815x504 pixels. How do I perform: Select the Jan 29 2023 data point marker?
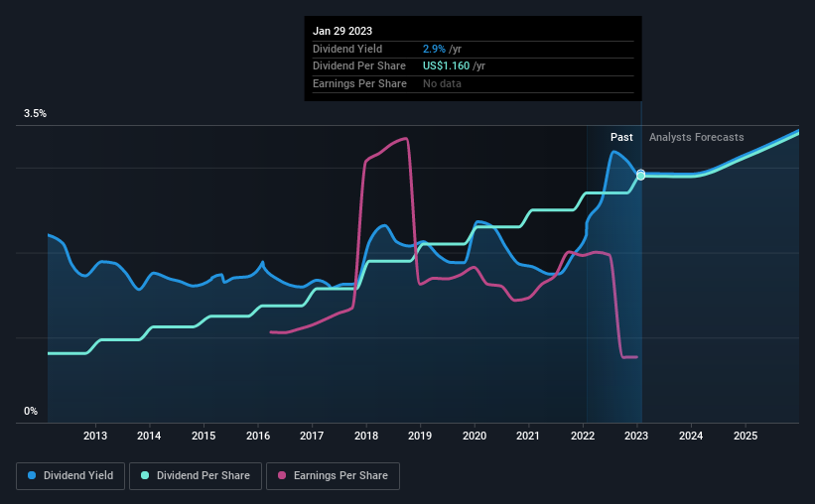pos(641,175)
